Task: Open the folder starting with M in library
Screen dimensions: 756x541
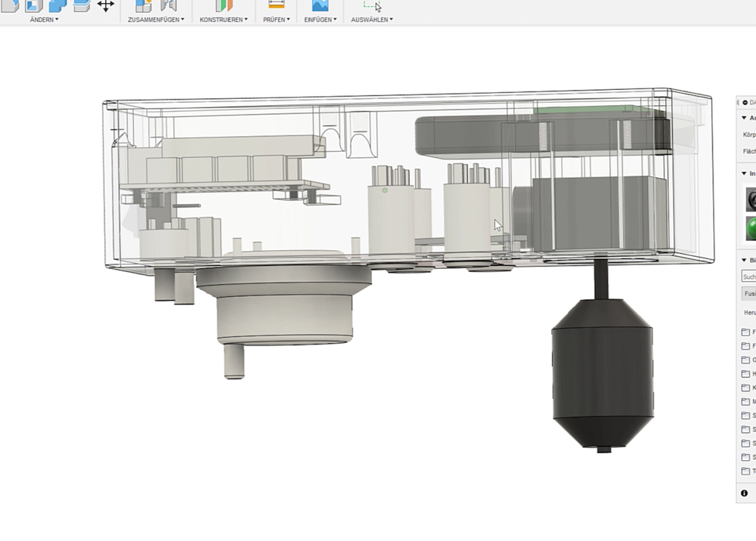Action: click(x=748, y=402)
